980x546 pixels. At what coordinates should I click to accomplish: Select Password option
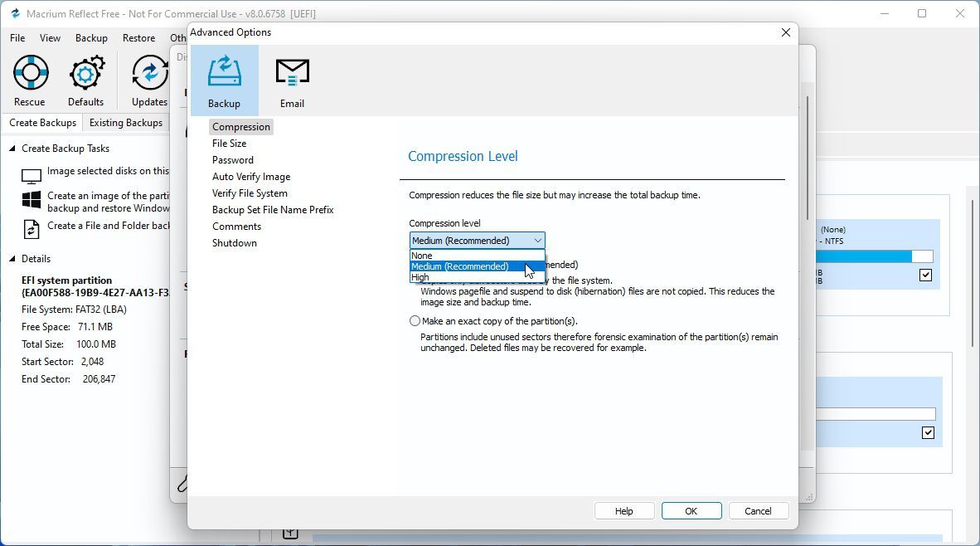[x=232, y=160]
